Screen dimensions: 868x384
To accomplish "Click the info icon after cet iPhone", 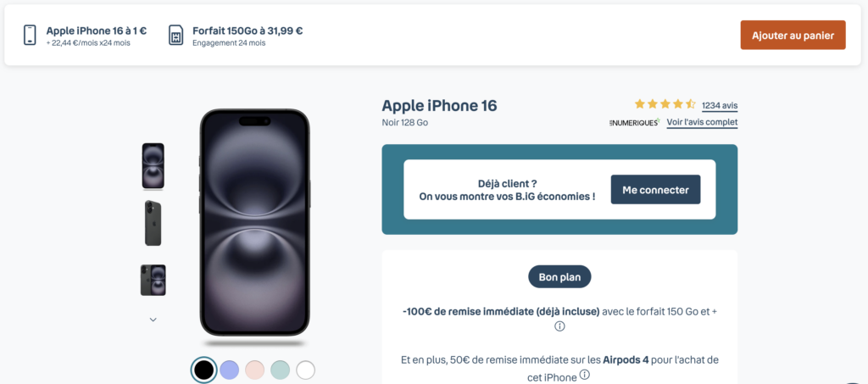I will tap(585, 376).
